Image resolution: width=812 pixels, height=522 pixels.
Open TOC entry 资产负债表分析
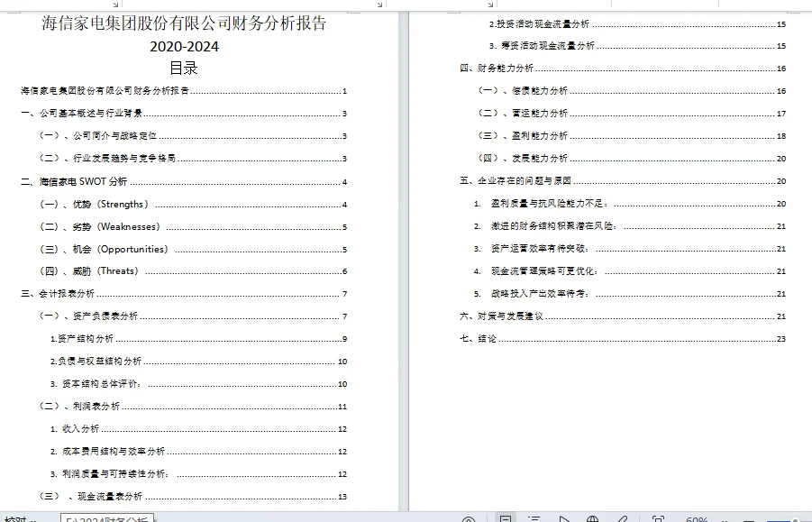[193, 316]
